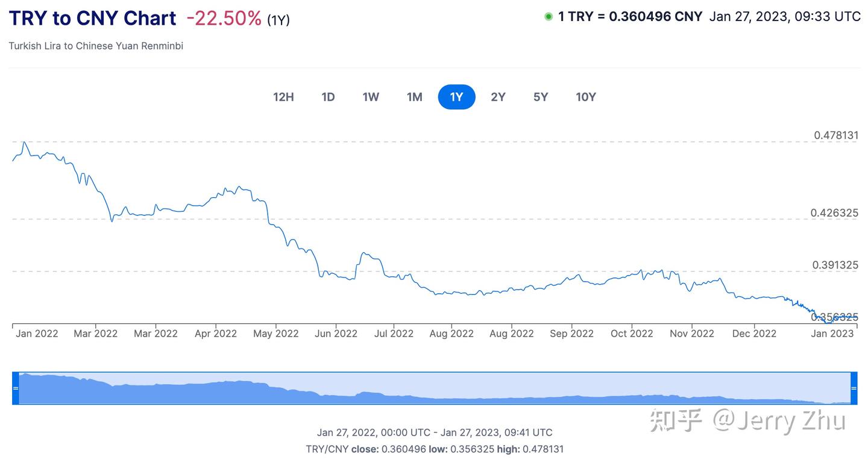This screenshot has width=868, height=459.
Task: Click the active 1Y range button
Action: (456, 97)
